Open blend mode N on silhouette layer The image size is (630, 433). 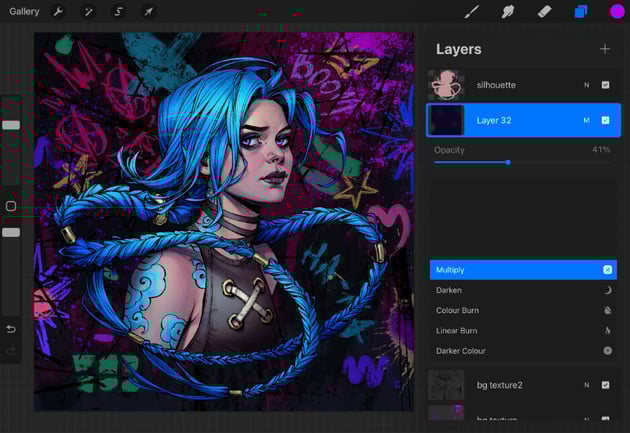[x=587, y=85]
